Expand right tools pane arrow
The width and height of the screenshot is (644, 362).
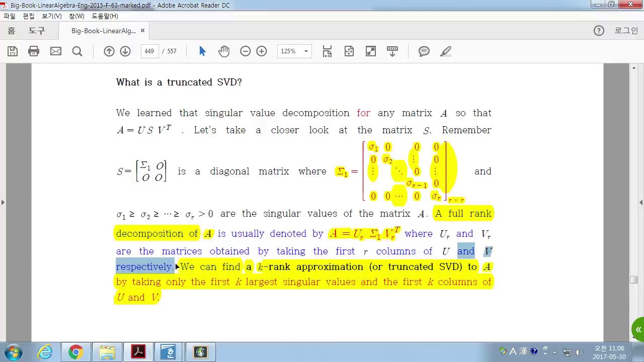click(641, 202)
